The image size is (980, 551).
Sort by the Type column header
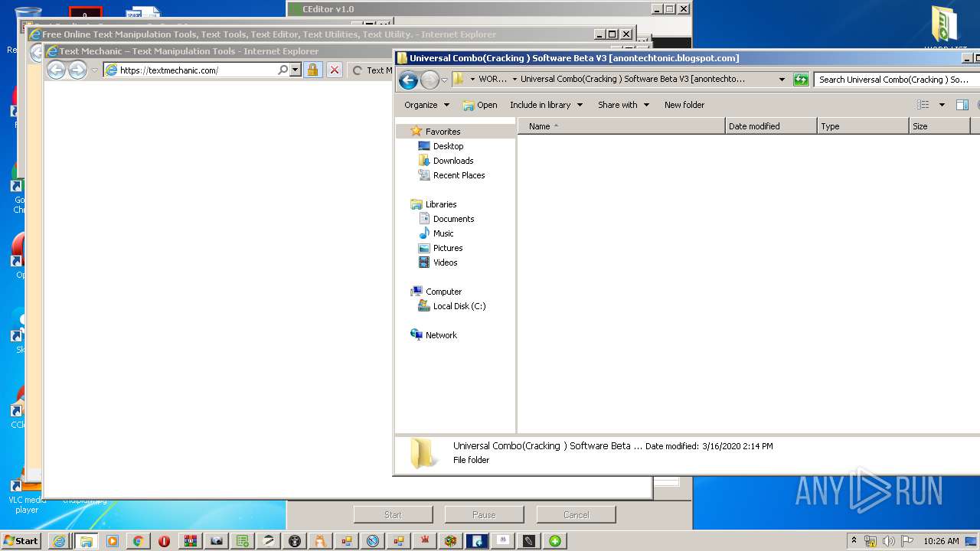tap(863, 126)
